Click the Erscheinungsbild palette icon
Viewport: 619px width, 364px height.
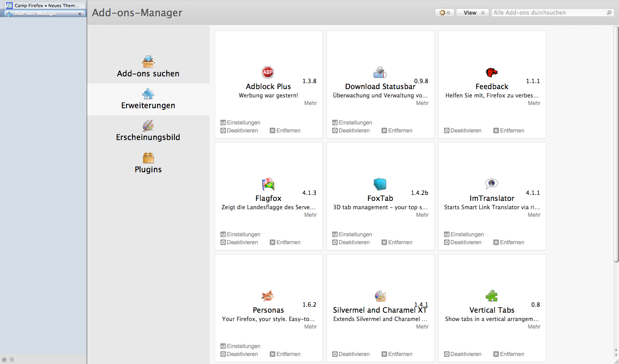point(148,126)
